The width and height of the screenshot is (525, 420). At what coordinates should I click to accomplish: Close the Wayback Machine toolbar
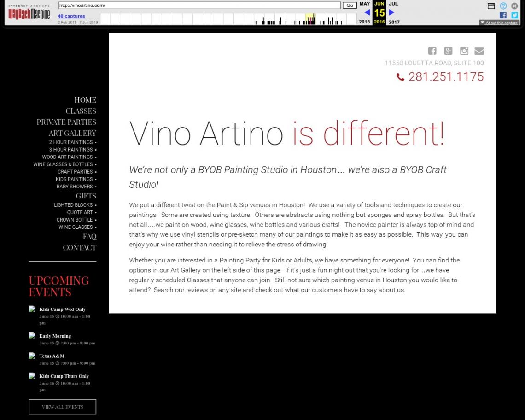click(x=514, y=6)
